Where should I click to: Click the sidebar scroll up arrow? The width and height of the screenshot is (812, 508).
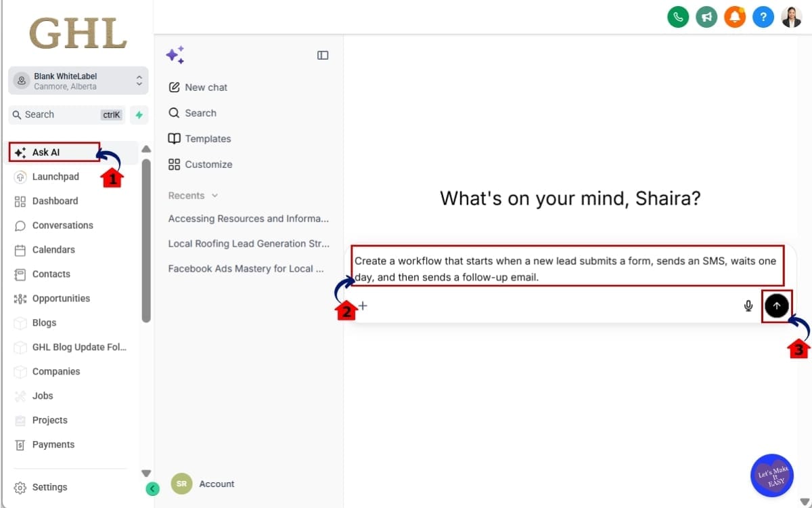tap(146, 150)
